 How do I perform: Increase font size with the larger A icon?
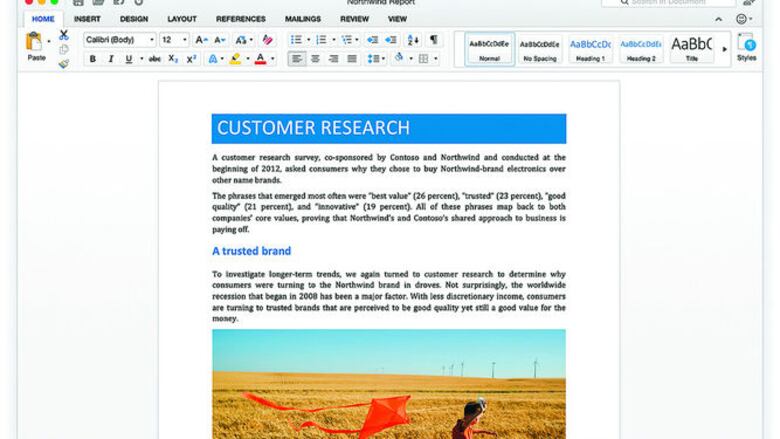[201, 40]
